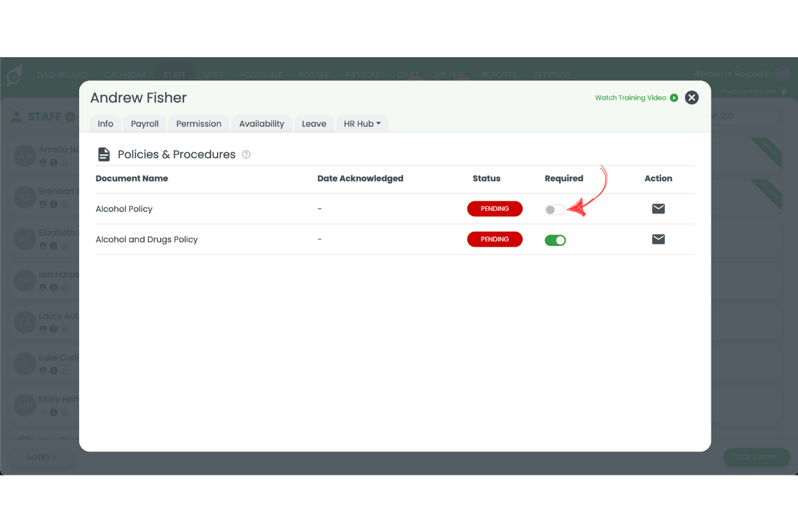Click the play icon next to Watch Training Video
The height and width of the screenshot is (532, 798).
(674, 97)
